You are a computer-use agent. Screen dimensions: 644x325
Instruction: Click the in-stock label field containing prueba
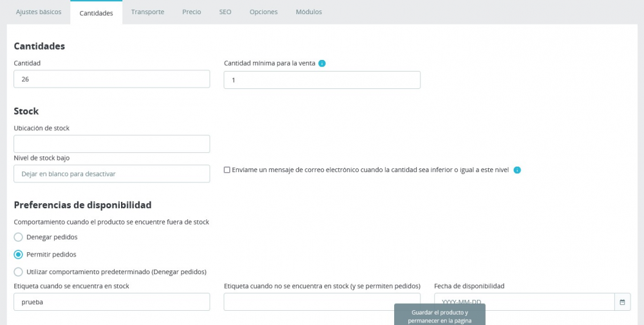click(111, 302)
